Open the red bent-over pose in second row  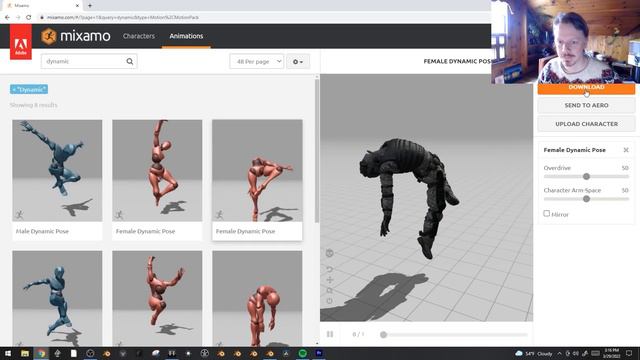click(x=257, y=299)
